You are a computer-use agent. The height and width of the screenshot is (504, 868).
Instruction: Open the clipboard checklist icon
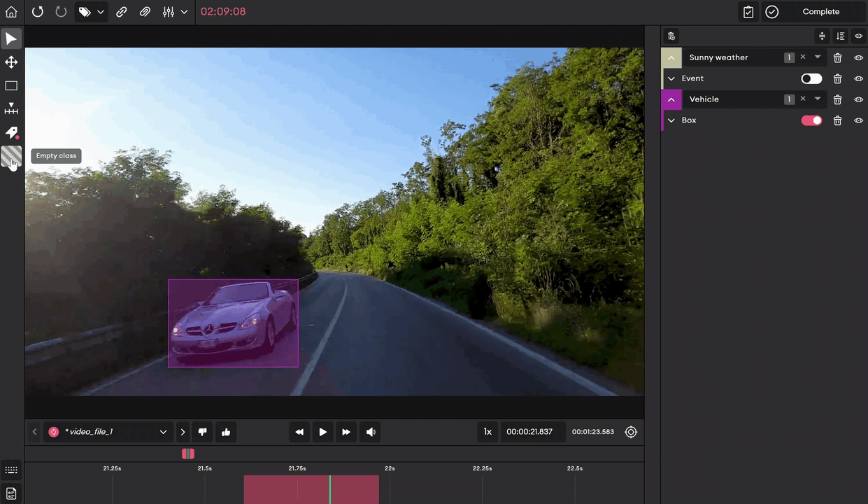click(x=748, y=12)
